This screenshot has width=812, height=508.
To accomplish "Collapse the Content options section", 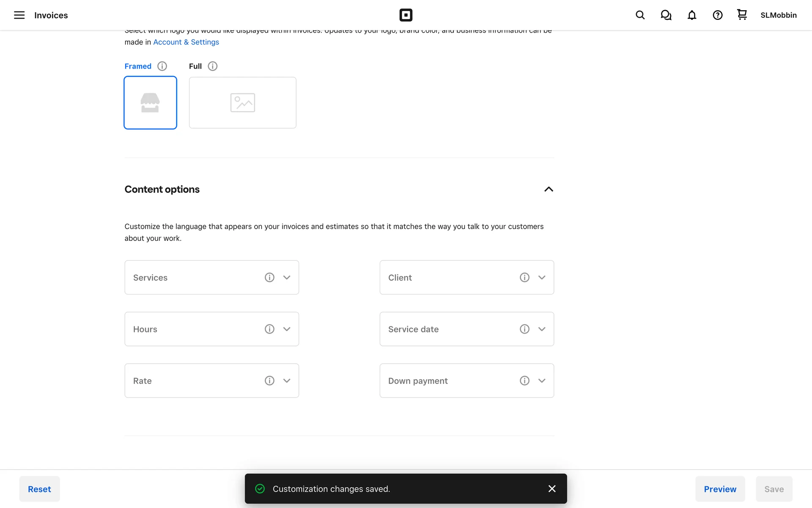I will (x=549, y=189).
